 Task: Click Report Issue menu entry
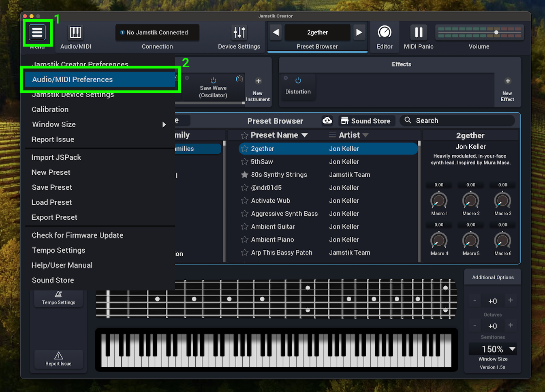point(100,139)
